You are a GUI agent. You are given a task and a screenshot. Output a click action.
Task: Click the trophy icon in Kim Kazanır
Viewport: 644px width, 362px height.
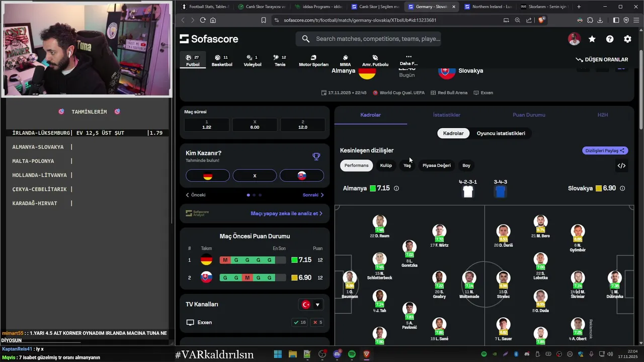point(316,156)
